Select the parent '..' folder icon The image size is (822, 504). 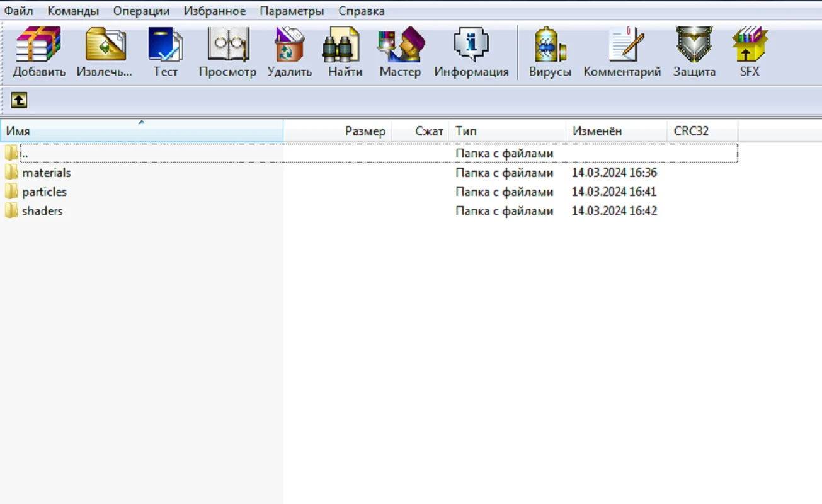click(11, 153)
